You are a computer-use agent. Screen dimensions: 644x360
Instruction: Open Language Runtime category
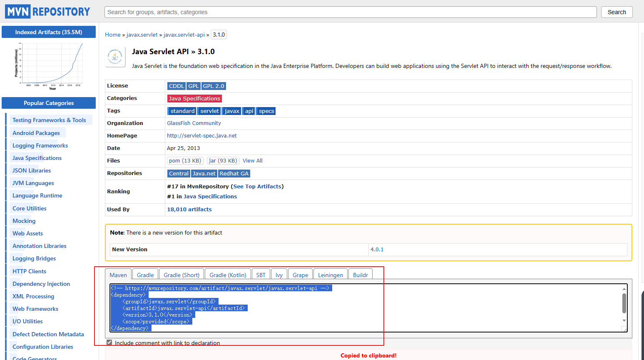pyautogui.click(x=37, y=195)
